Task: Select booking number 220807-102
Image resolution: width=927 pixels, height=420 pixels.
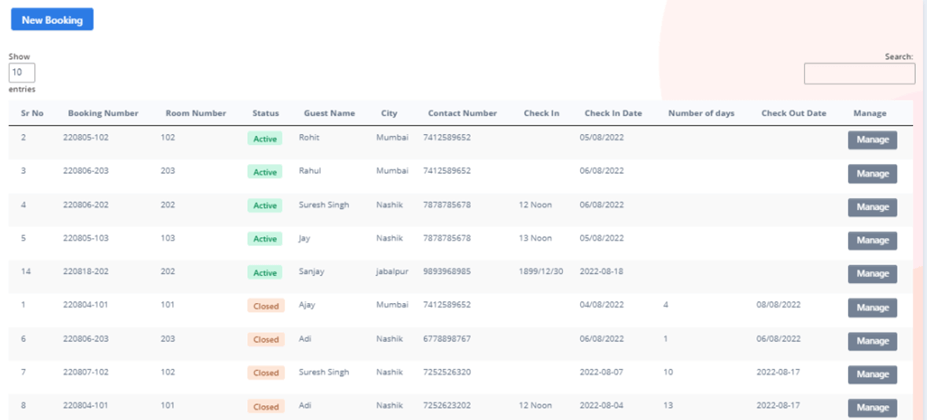Action: 86,372
